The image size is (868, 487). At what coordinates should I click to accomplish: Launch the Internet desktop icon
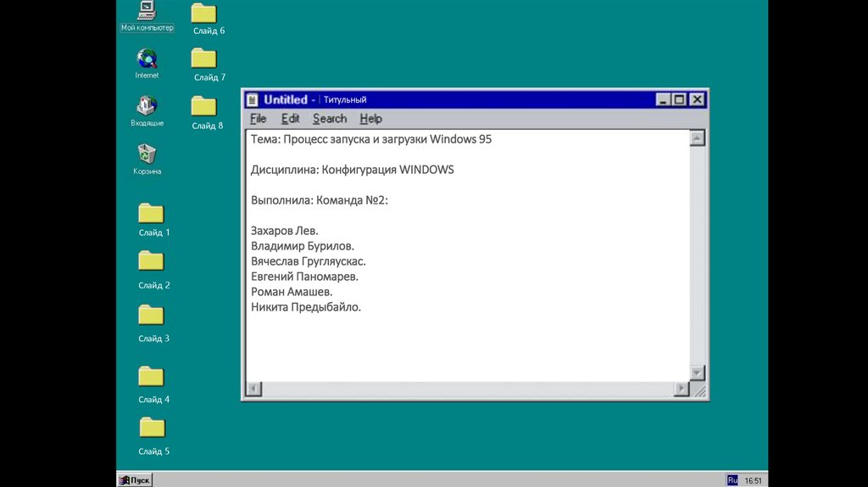147,59
